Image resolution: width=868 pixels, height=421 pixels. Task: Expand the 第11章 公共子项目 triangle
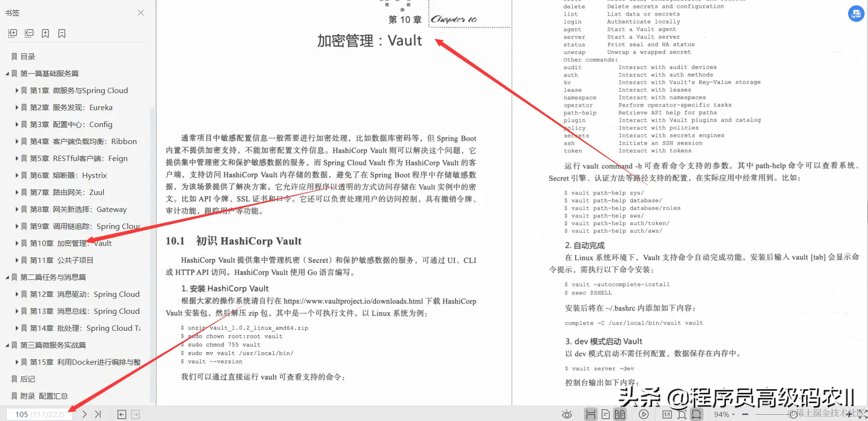[17, 260]
